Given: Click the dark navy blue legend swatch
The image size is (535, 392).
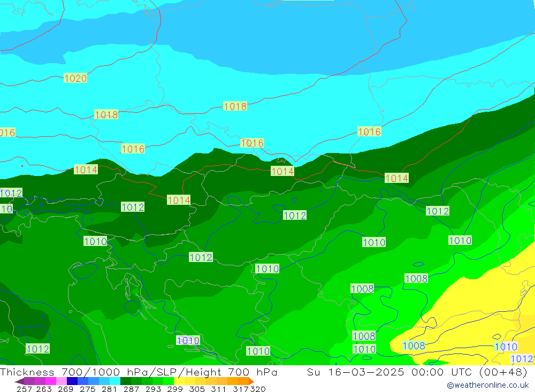Looking at the screenshot, I should pyautogui.click(x=72, y=381).
